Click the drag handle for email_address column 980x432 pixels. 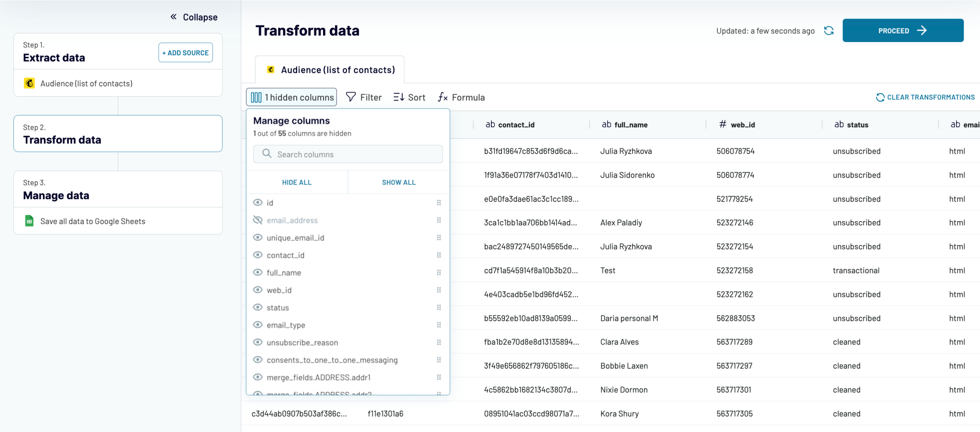tap(439, 220)
